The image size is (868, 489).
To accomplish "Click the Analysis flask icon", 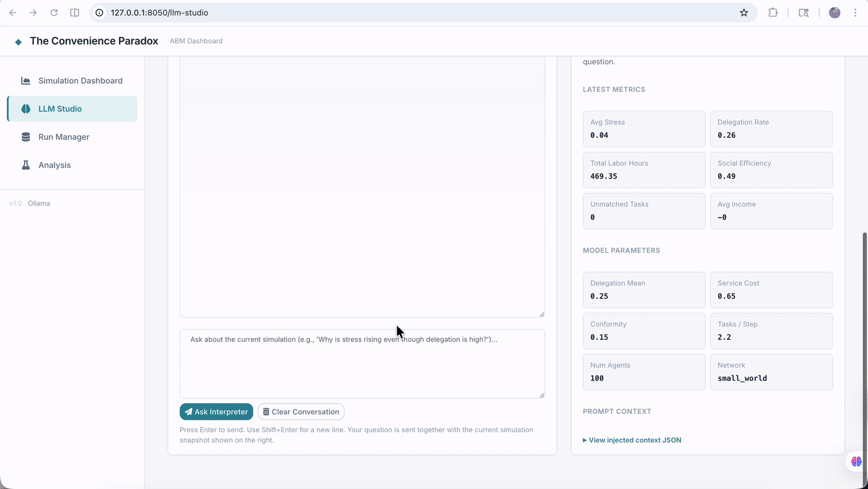I will 26,165.
